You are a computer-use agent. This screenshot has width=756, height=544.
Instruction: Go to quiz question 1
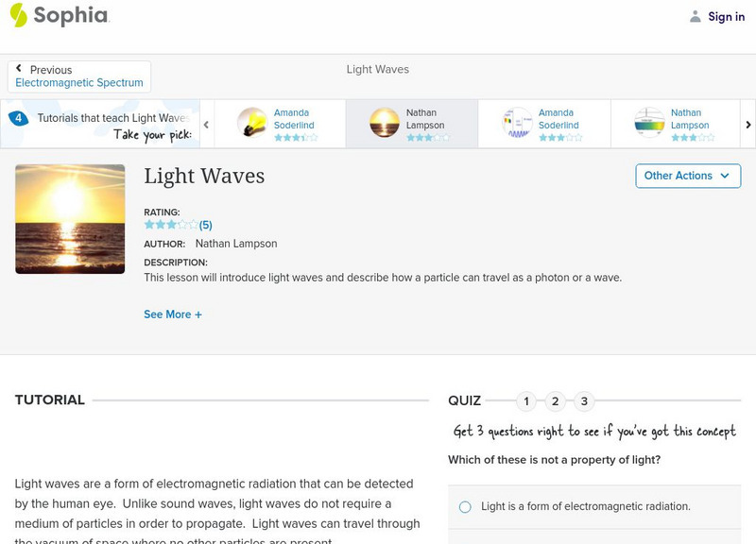526,401
